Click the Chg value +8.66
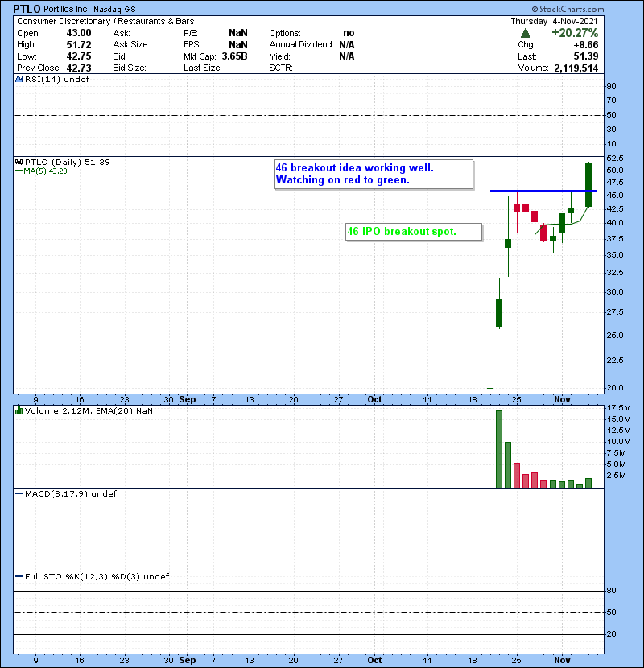Image resolution: width=644 pixels, height=668 pixels. click(x=585, y=45)
